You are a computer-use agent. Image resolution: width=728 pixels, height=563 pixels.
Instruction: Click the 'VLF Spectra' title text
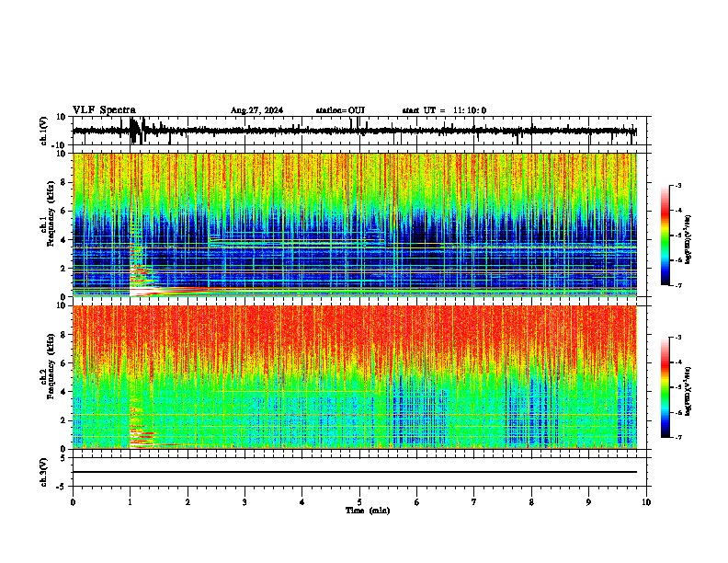tap(104, 110)
